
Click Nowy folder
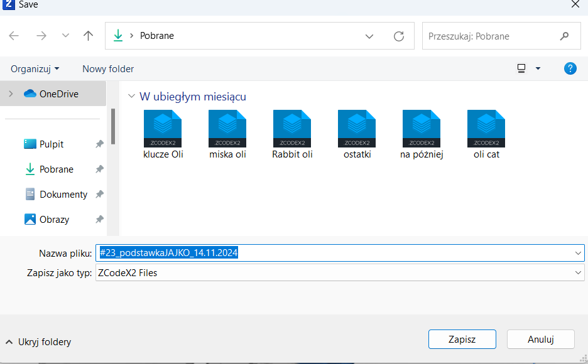pos(108,69)
